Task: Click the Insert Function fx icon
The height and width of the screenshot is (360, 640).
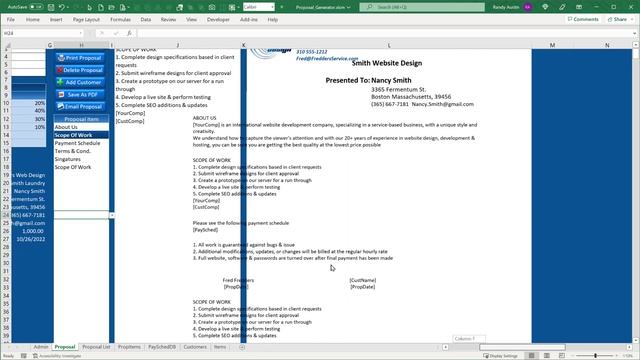Action: click(129, 33)
